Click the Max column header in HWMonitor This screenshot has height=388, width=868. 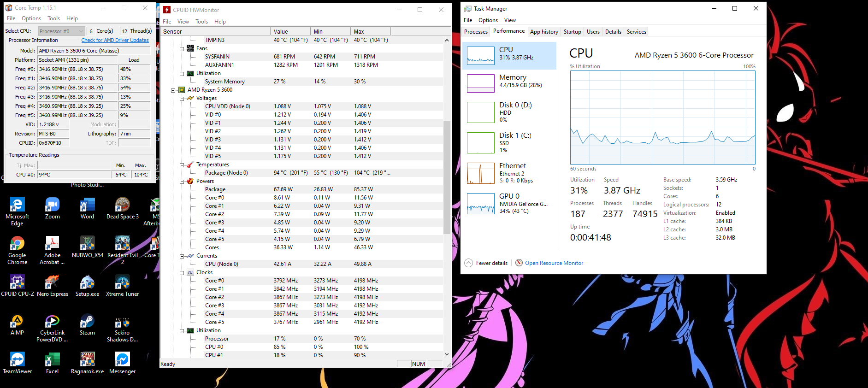[371, 31]
